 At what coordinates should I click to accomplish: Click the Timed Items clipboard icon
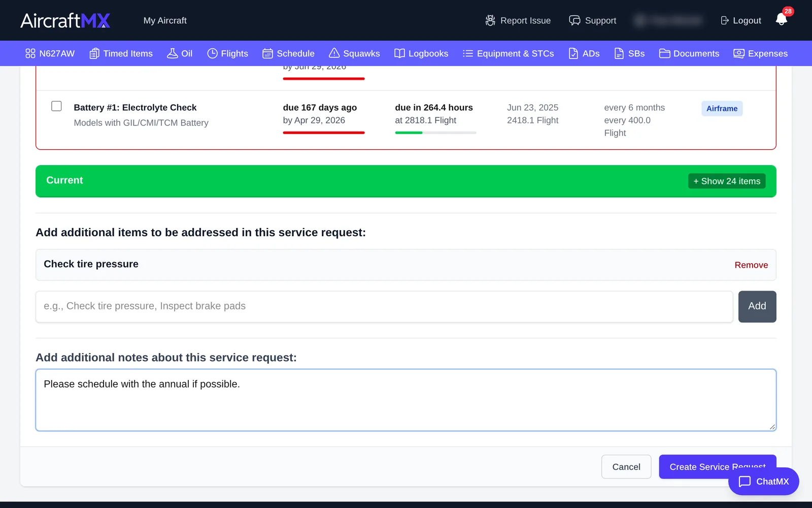tap(94, 53)
